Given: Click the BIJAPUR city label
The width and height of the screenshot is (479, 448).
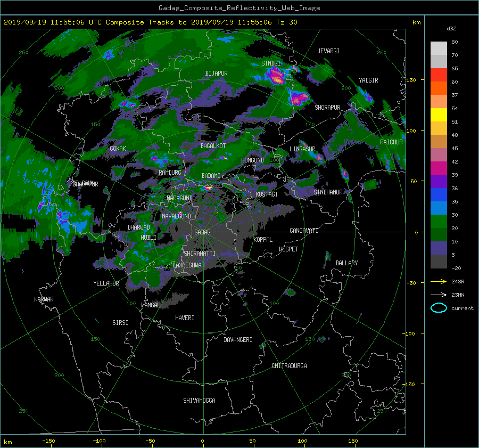Looking at the screenshot, I should click(216, 74).
